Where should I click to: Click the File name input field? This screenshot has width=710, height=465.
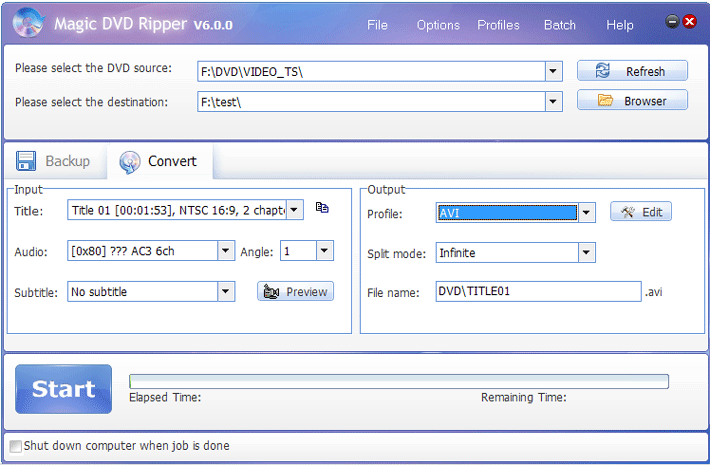(538, 291)
